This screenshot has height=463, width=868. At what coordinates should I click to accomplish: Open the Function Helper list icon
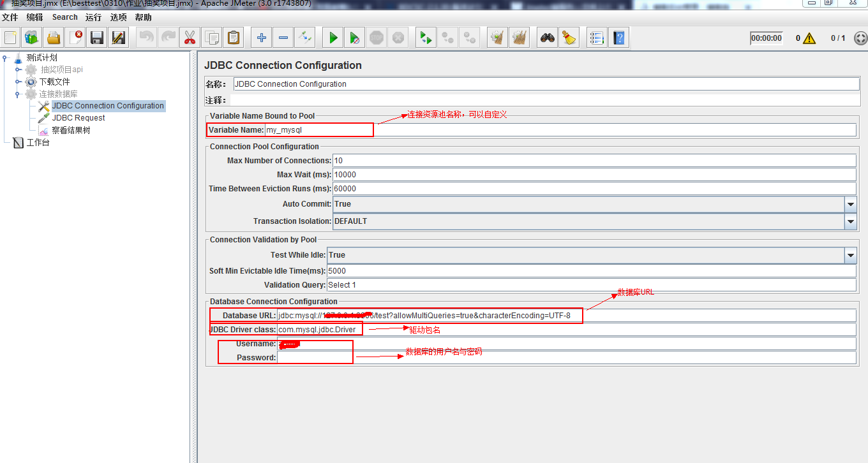tap(597, 38)
